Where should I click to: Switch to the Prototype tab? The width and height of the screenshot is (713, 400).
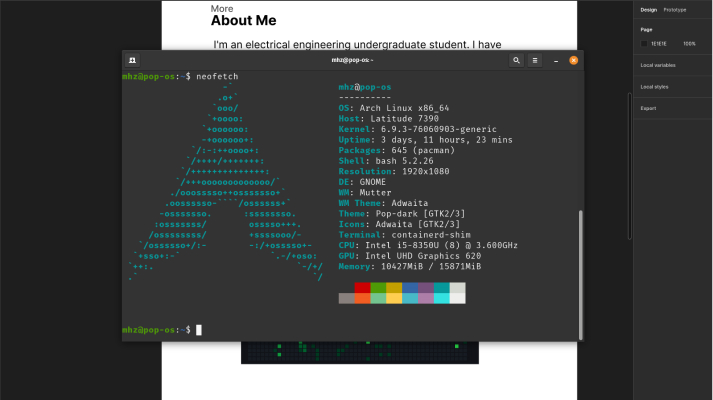click(x=675, y=10)
